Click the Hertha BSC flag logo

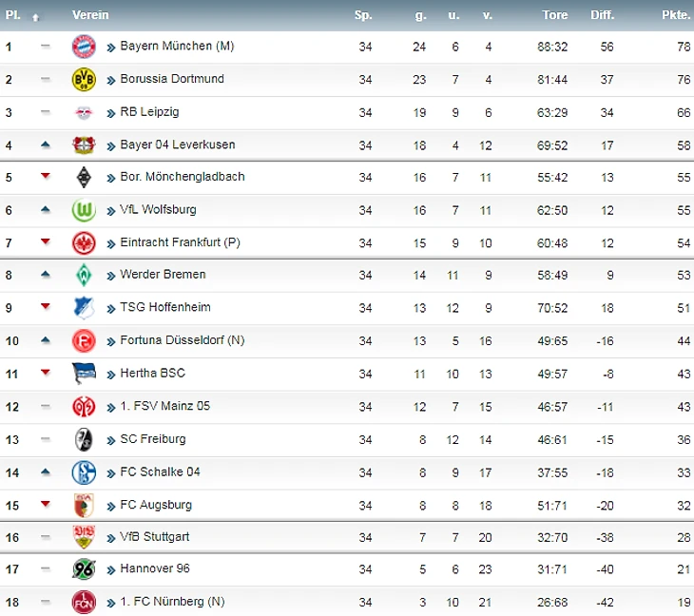point(84,374)
